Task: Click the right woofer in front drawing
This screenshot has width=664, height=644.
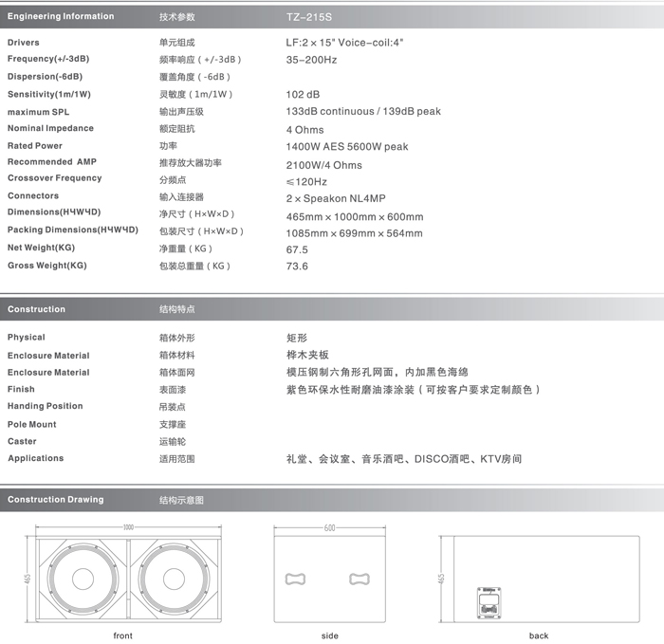Action: (x=175, y=579)
